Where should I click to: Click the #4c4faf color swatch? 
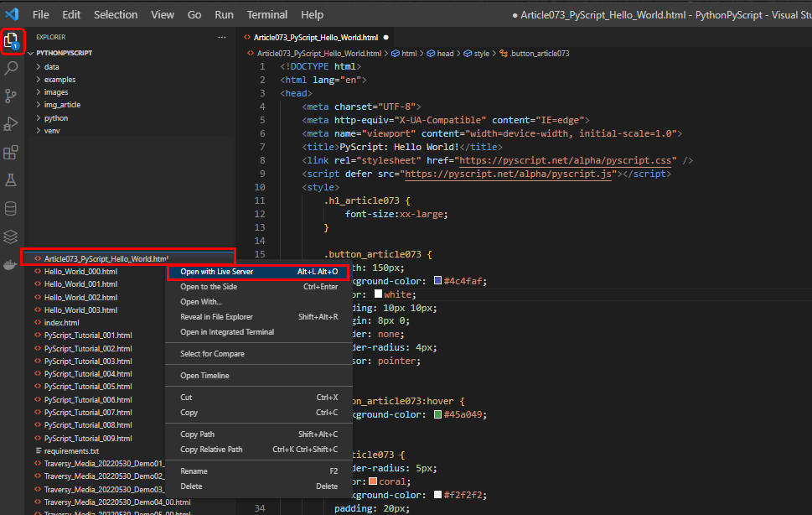tap(437, 280)
